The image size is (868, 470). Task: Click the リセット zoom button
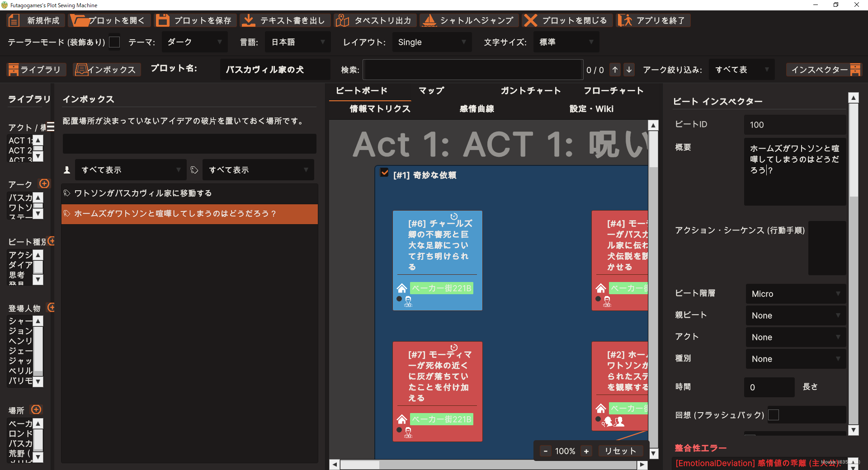620,451
